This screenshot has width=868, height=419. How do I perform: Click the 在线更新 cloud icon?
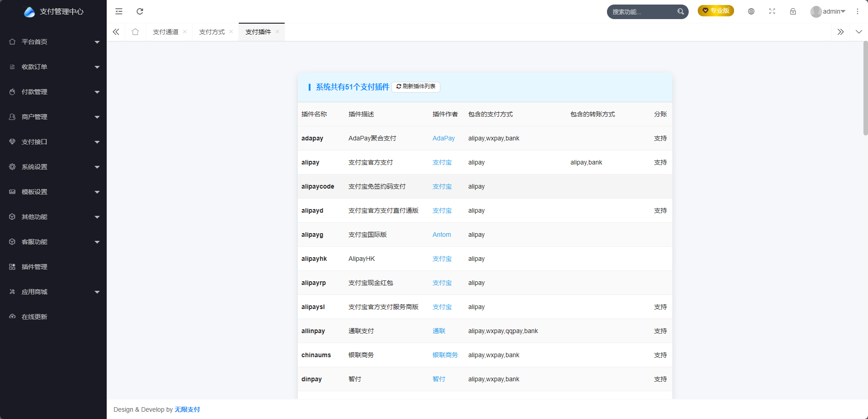point(12,317)
